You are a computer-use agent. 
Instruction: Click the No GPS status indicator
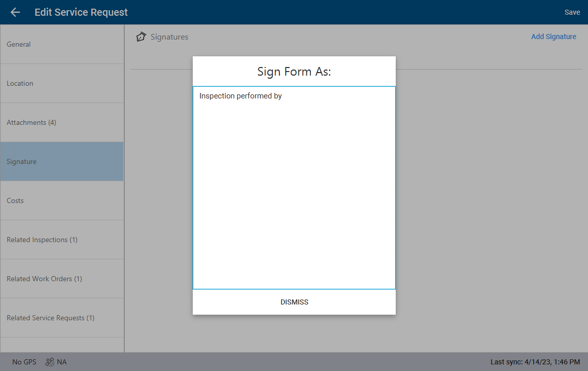(x=24, y=362)
